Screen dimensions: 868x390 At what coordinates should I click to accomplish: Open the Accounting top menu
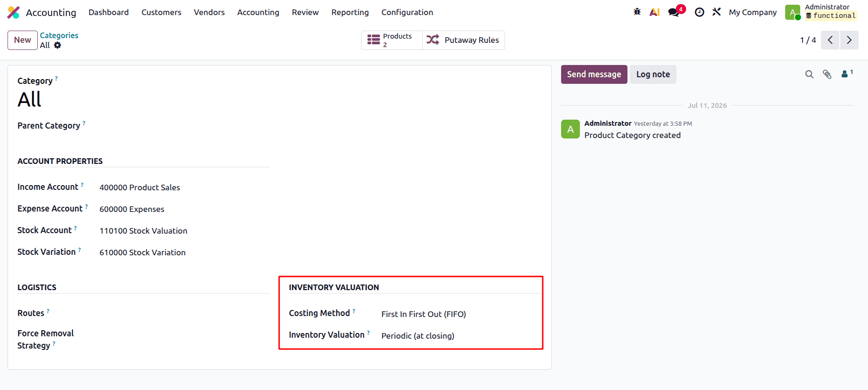pos(258,12)
